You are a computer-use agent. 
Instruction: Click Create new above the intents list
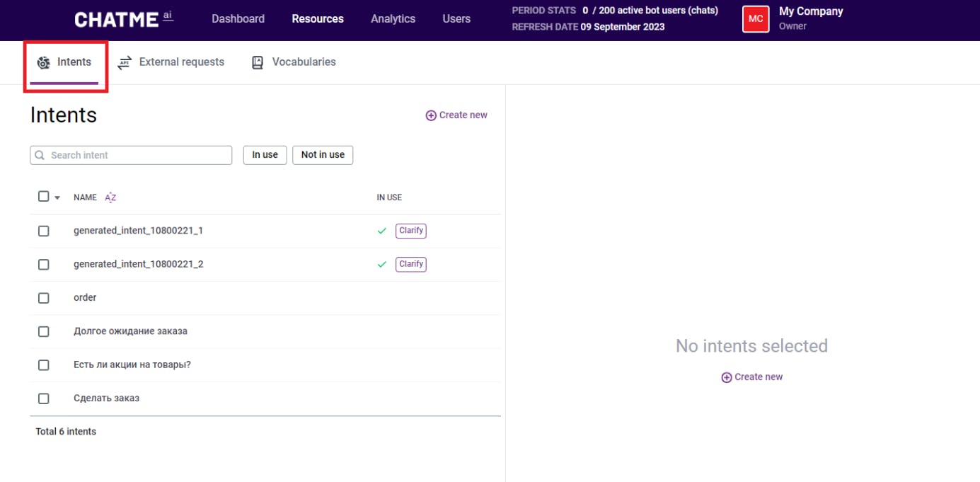(x=456, y=115)
